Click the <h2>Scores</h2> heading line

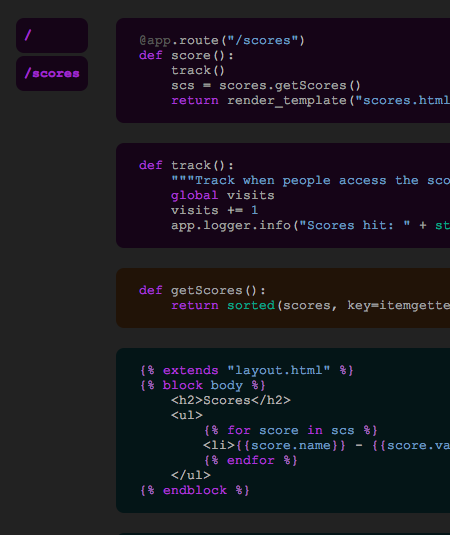pos(231,401)
